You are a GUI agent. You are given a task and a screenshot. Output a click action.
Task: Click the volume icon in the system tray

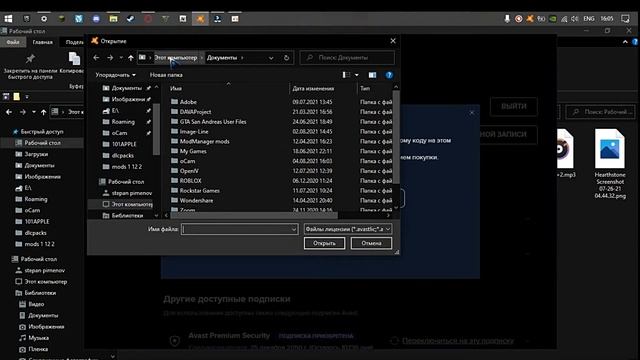tap(575, 19)
